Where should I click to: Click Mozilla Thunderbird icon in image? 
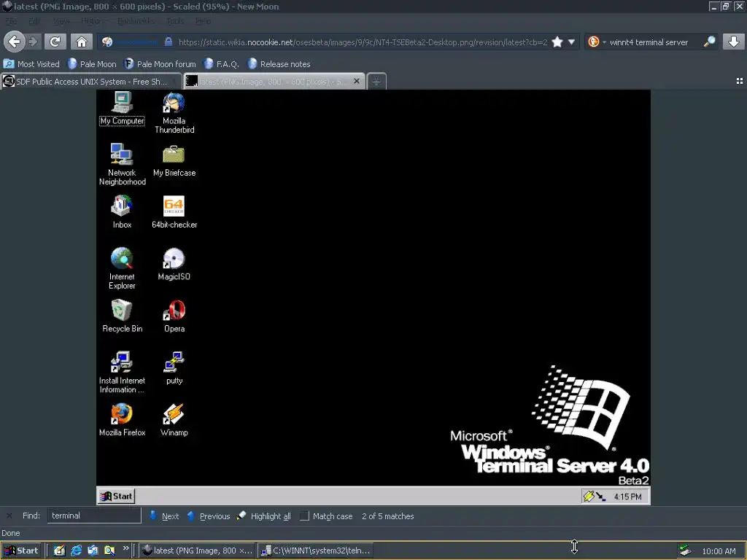[174, 113]
